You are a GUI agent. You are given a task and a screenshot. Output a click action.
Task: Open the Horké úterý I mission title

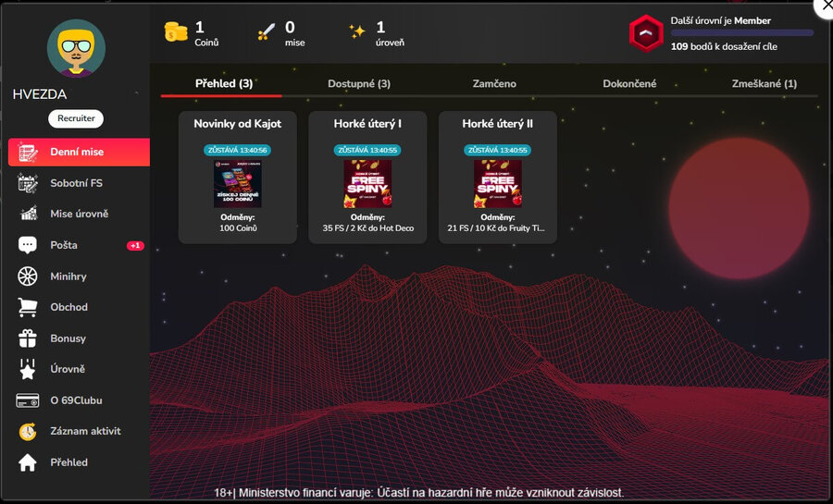[x=367, y=124]
